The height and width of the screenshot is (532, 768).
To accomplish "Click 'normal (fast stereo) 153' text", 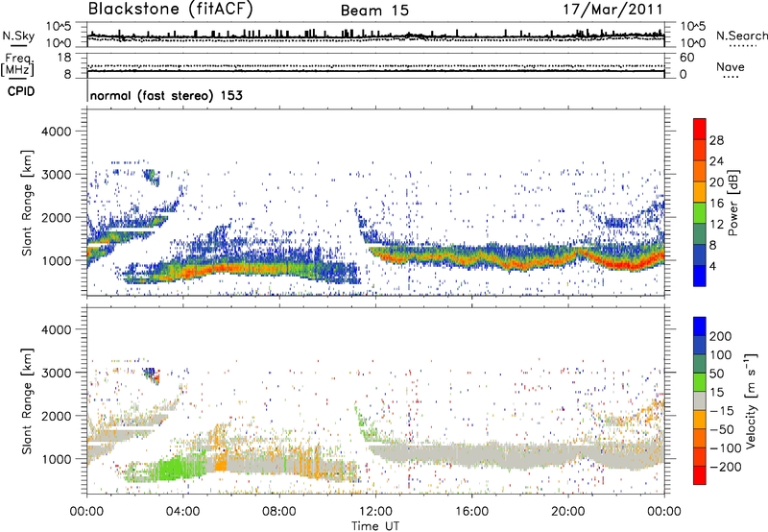I will [x=166, y=95].
